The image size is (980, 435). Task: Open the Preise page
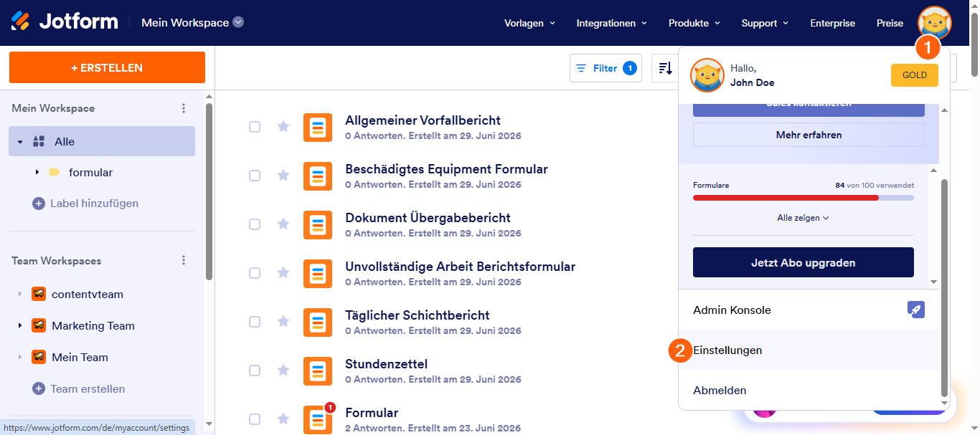click(890, 23)
